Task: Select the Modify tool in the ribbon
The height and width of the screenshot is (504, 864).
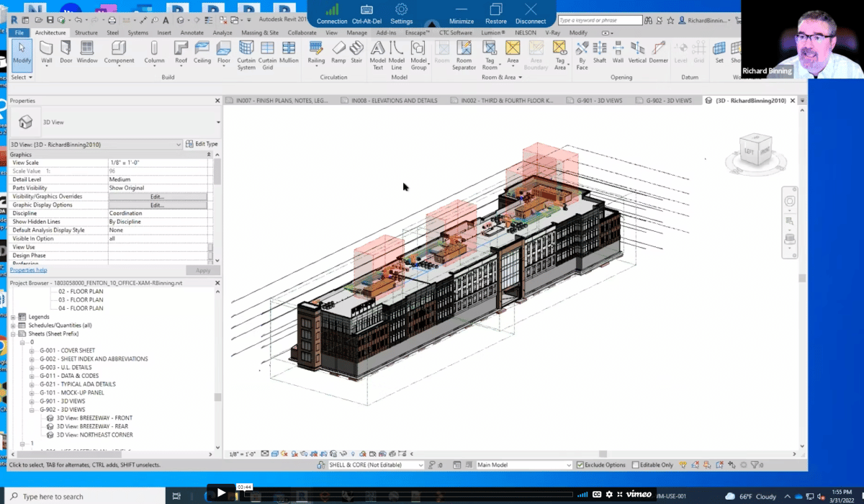Action: click(22, 55)
